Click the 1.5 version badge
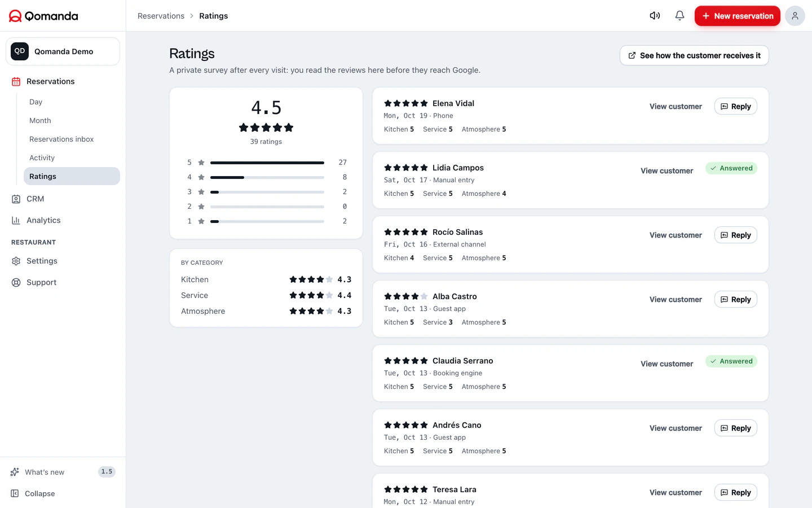 [107, 472]
